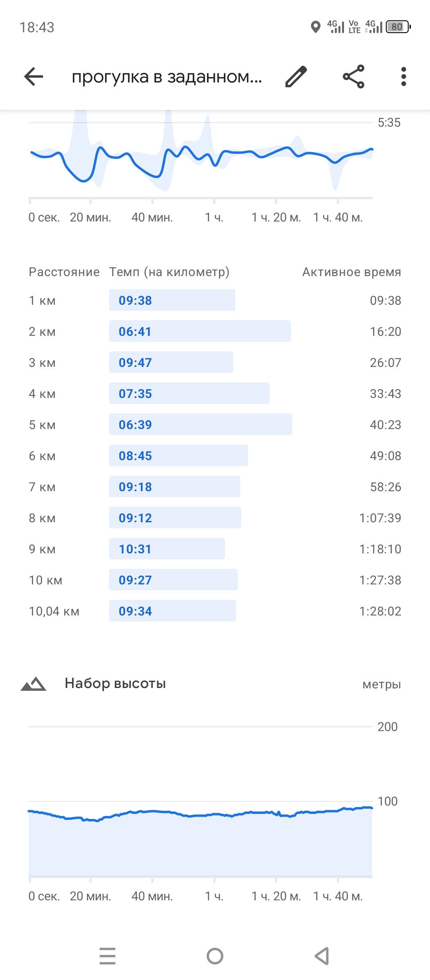
Task: Tap the pace chart line graph
Action: pyautogui.click(x=201, y=155)
